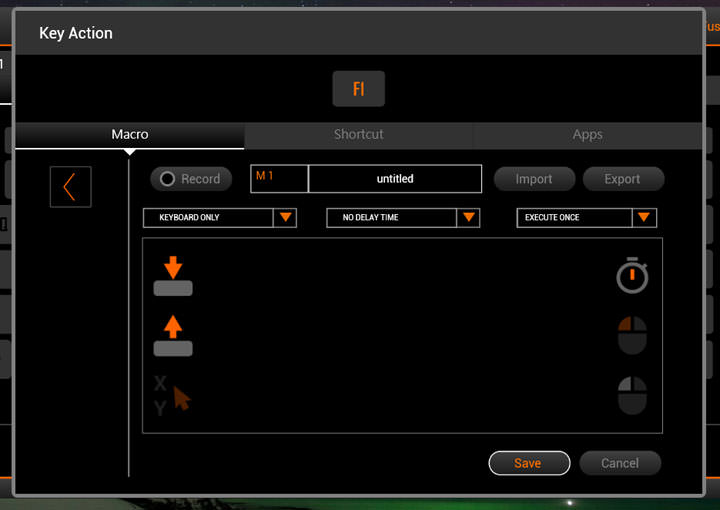This screenshot has width=720, height=510.
Task: Open the KEYBOARD ONLY dropdown
Action: tap(220, 217)
